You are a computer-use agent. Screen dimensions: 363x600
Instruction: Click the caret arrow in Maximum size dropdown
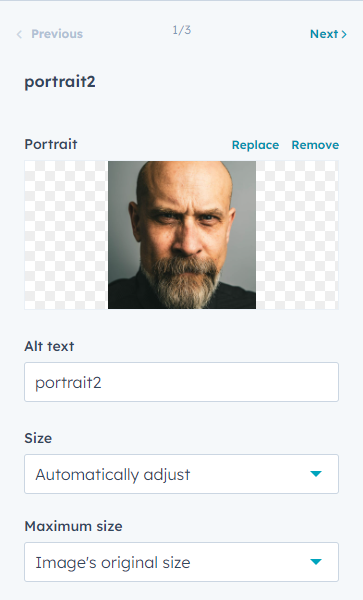316,562
